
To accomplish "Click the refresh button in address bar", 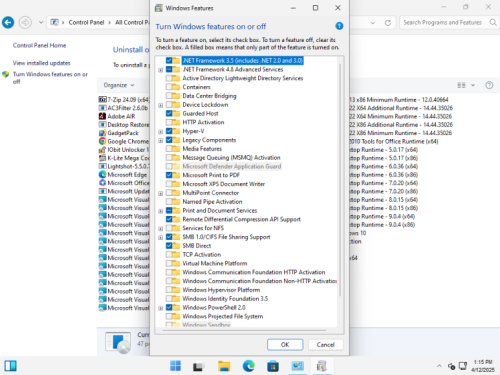I will (388, 23).
